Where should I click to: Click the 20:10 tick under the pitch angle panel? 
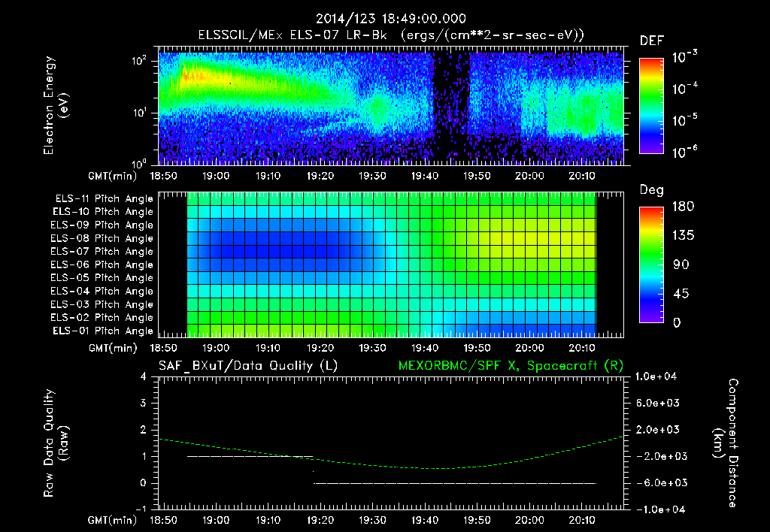(x=581, y=349)
